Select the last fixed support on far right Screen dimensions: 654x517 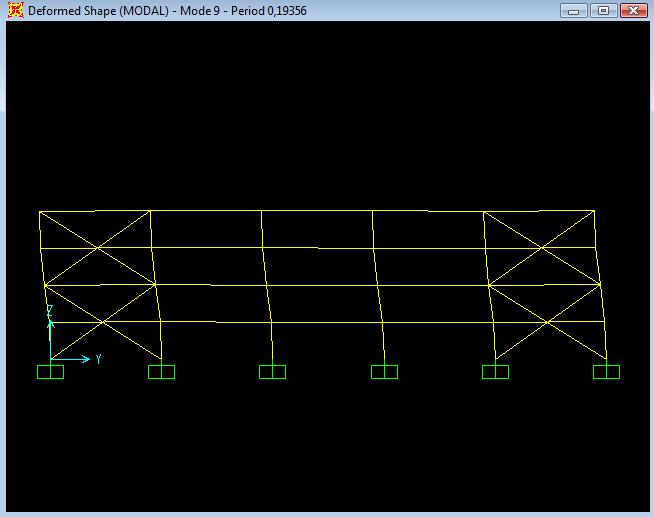[606, 372]
